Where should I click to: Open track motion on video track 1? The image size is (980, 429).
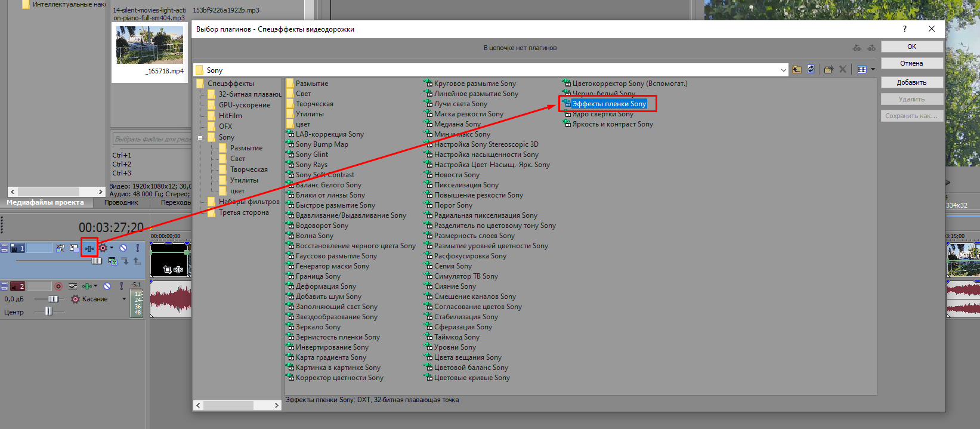[x=74, y=248]
